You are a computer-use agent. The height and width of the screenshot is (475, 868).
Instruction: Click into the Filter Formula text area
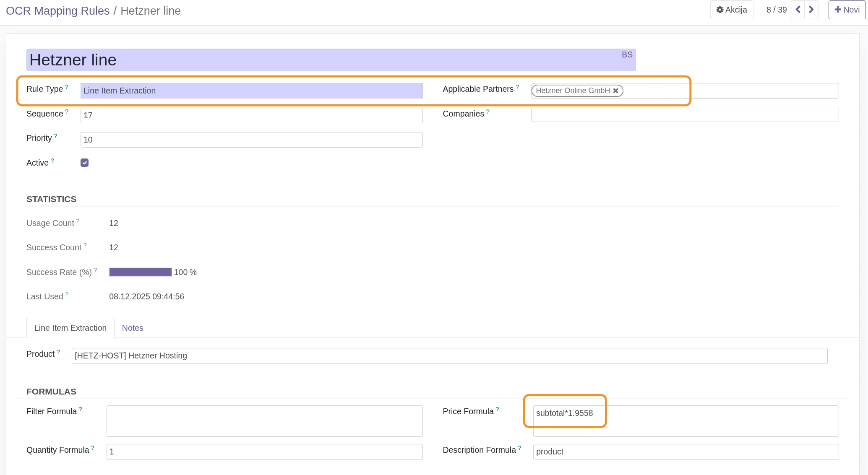pyautogui.click(x=264, y=421)
